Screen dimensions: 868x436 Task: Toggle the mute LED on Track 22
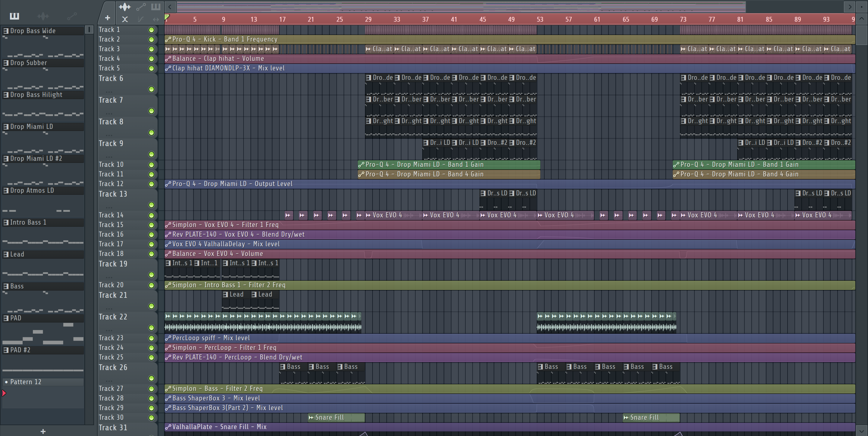point(151,328)
